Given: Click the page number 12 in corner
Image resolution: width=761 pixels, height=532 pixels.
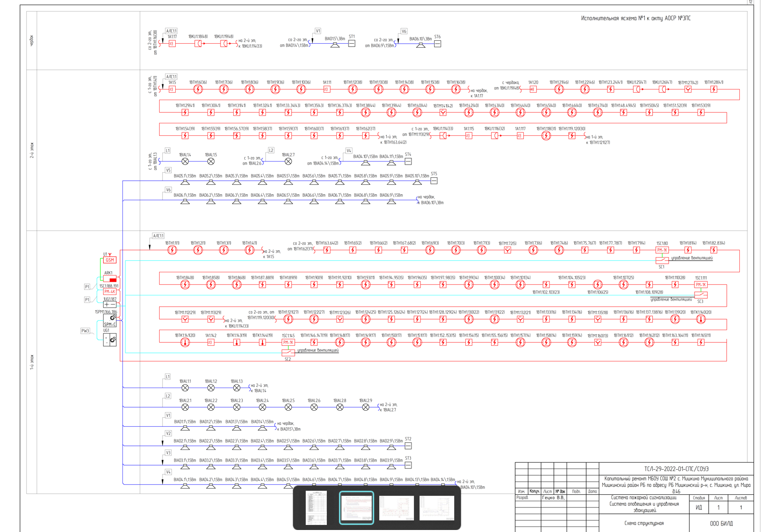Looking at the screenshot, I should coord(750,3).
